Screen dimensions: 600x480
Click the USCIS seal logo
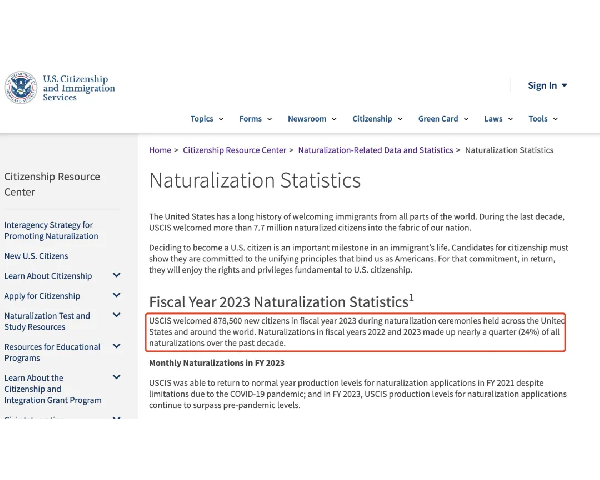click(21, 87)
